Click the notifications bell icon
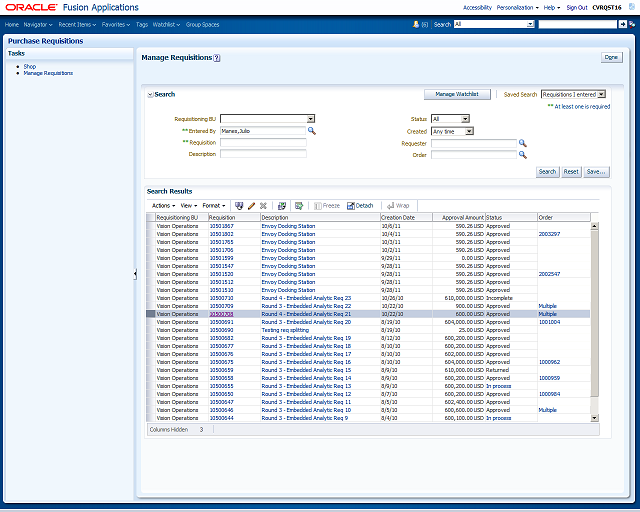Screen dimensions: 640x512 click(416, 24)
